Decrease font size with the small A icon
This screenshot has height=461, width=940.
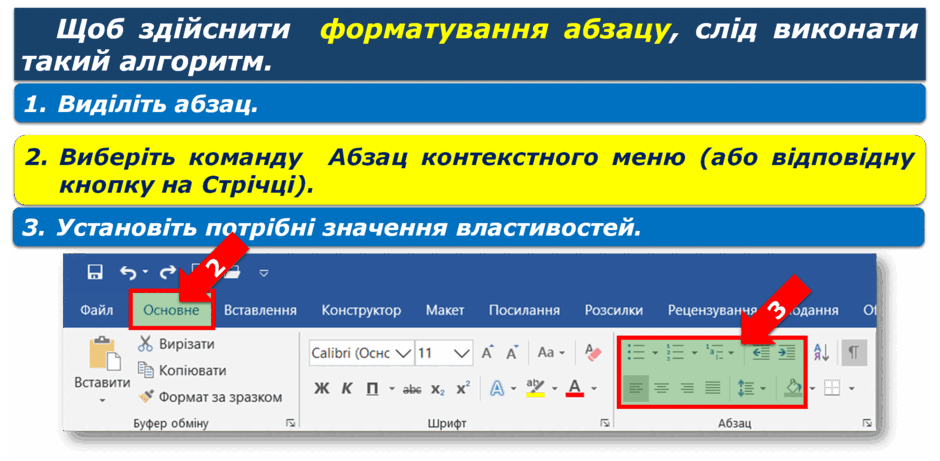coord(512,352)
